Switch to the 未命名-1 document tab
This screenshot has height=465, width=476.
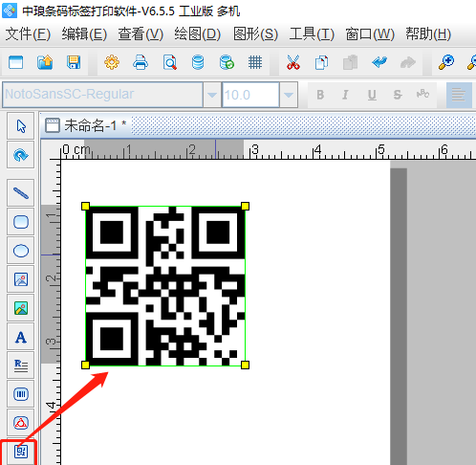[x=86, y=125]
